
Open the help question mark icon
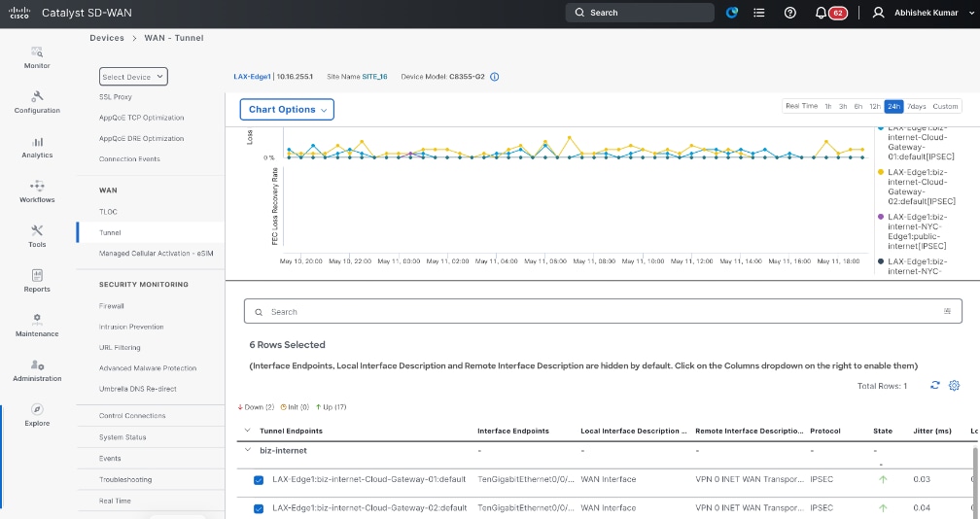tap(790, 13)
